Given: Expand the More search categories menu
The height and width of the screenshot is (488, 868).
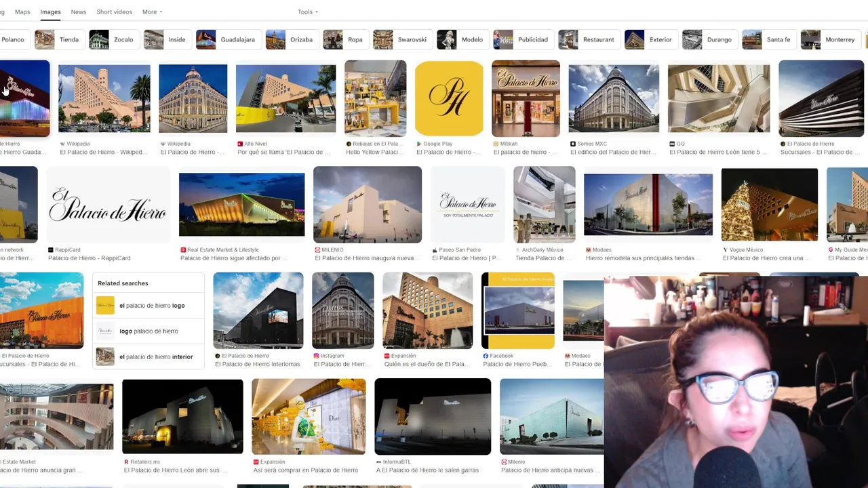Looking at the screenshot, I should [x=152, y=12].
